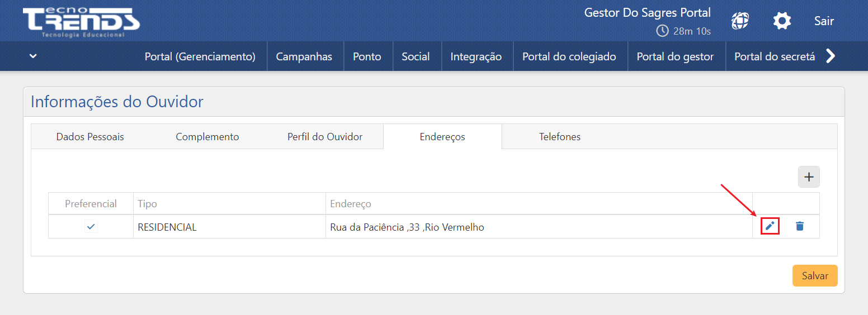
Task: Select the Rua da Paciência address row
Action: point(407,227)
